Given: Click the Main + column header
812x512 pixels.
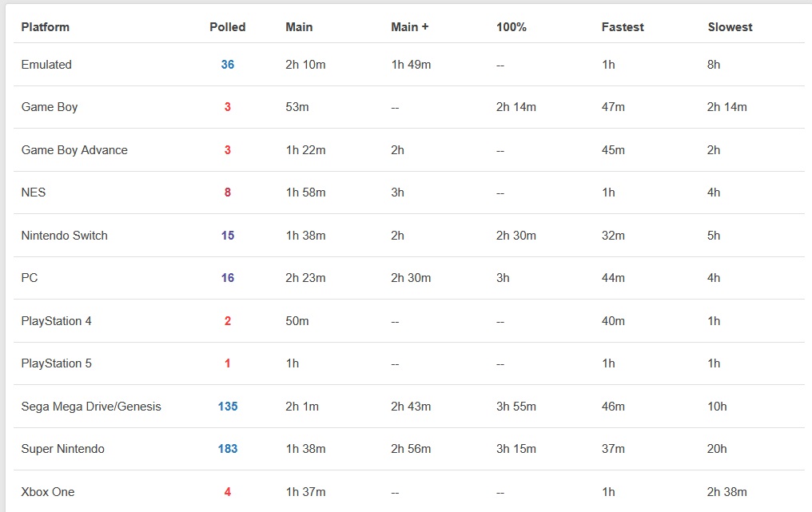Looking at the screenshot, I should (410, 27).
